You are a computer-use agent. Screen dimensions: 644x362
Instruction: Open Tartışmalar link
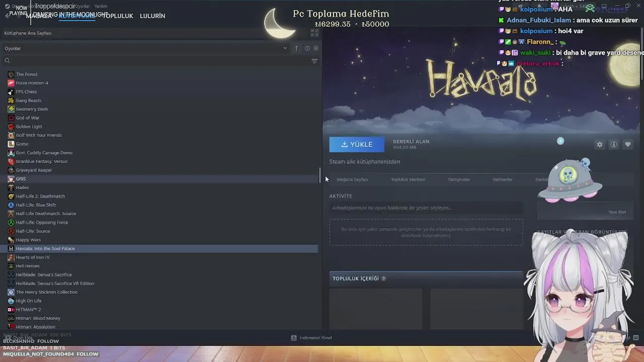click(459, 179)
